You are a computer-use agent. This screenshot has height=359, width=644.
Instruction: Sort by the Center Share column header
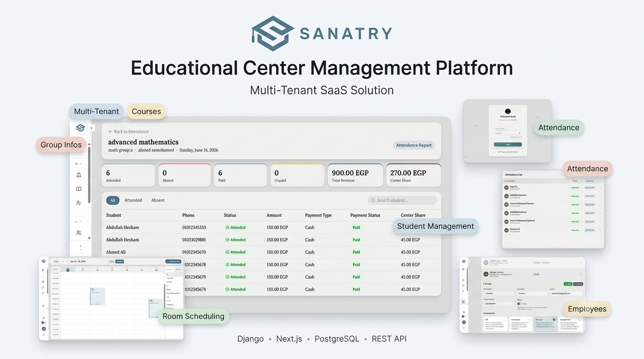(x=413, y=215)
